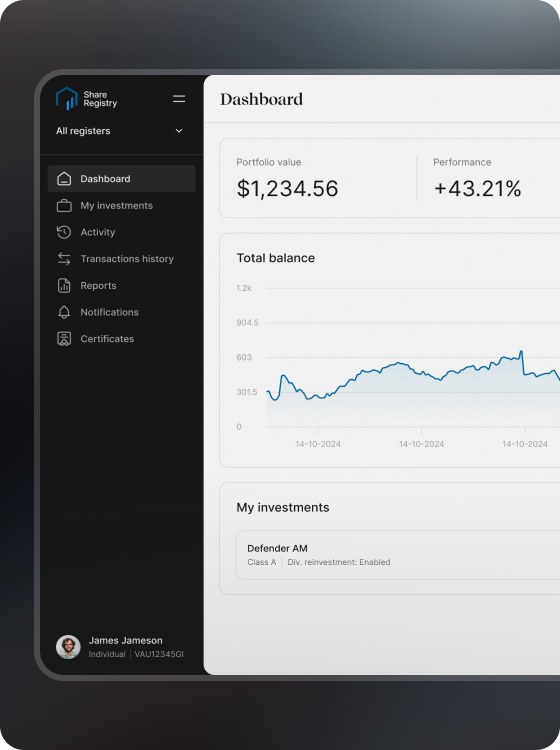Open the Reports sidebar item label
The image size is (560, 750).
coord(99,286)
